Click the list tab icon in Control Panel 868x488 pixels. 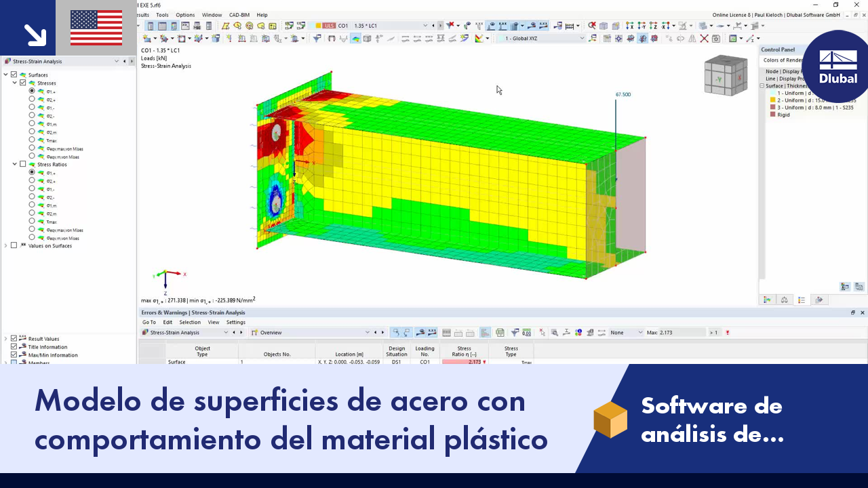pos(802,300)
